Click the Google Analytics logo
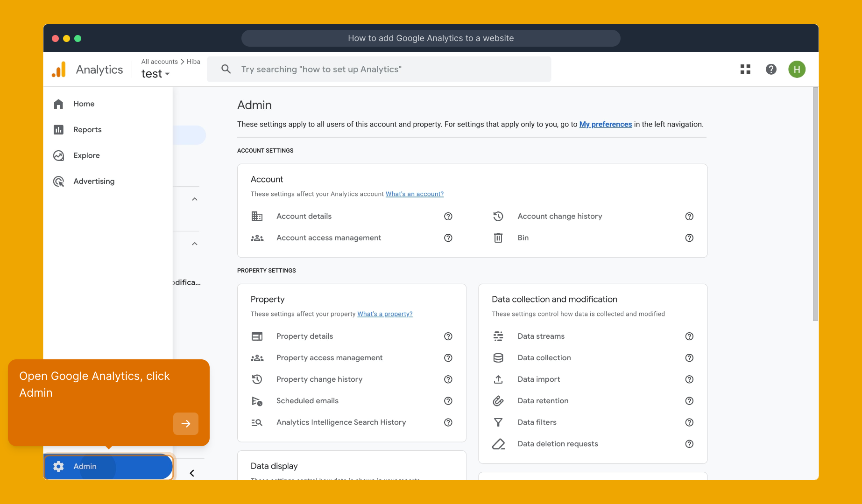The width and height of the screenshot is (862, 504). click(x=59, y=69)
